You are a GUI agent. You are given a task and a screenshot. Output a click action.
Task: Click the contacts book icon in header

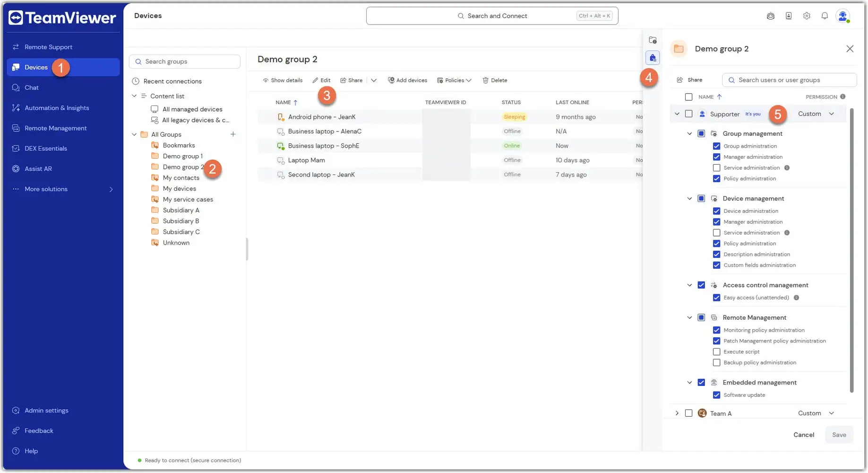789,16
